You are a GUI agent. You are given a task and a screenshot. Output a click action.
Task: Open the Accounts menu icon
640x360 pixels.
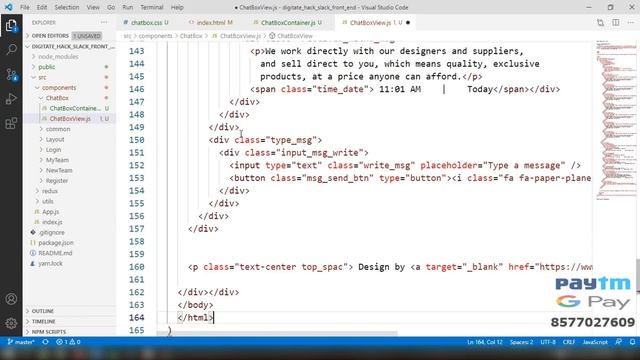tap(11, 299)
